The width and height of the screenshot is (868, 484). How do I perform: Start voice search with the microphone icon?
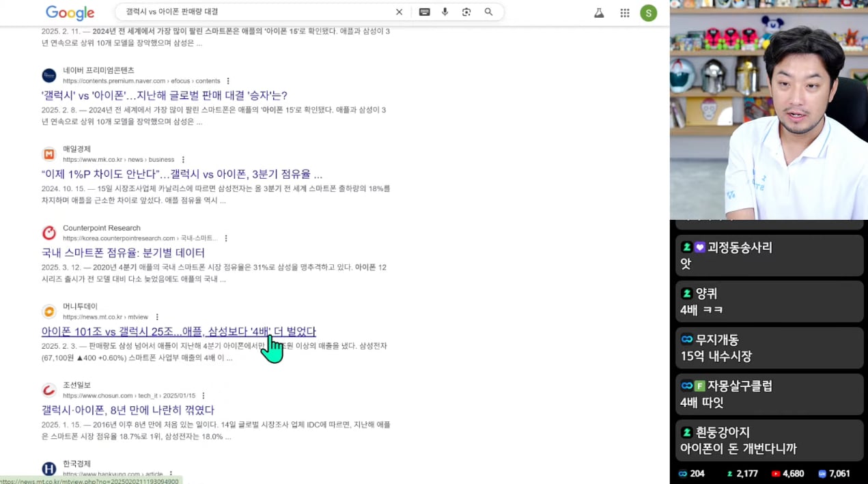click(x=445, y=12)
